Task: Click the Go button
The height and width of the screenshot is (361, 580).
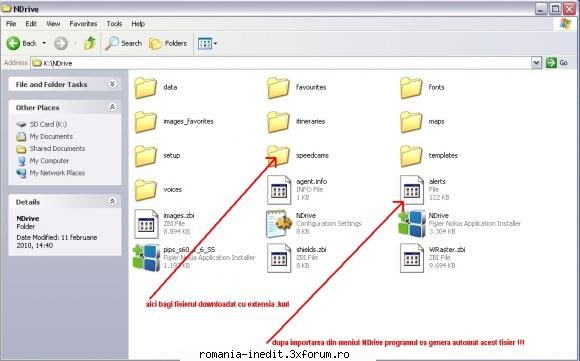Action: point(557,63)
